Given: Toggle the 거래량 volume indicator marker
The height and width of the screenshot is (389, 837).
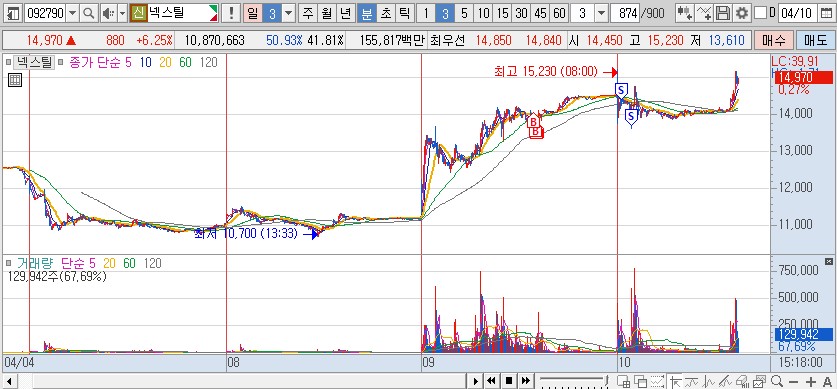Looking at the screenshot, I should [x=8, y=263].
